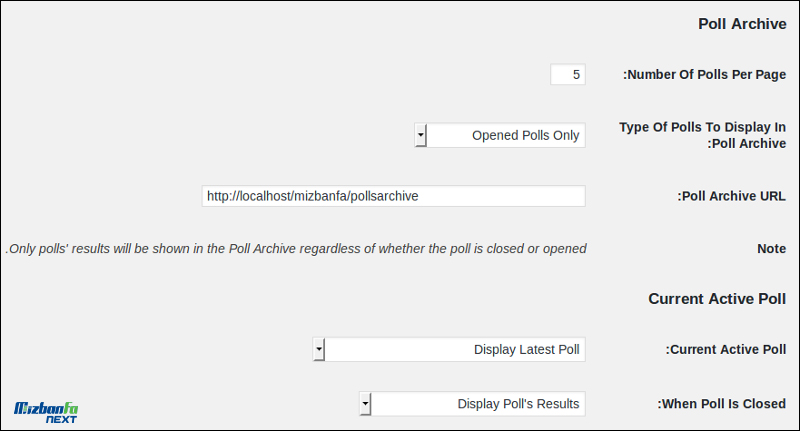Expand the Display Poll's Results dropdown arrow

tap(365, 403)
